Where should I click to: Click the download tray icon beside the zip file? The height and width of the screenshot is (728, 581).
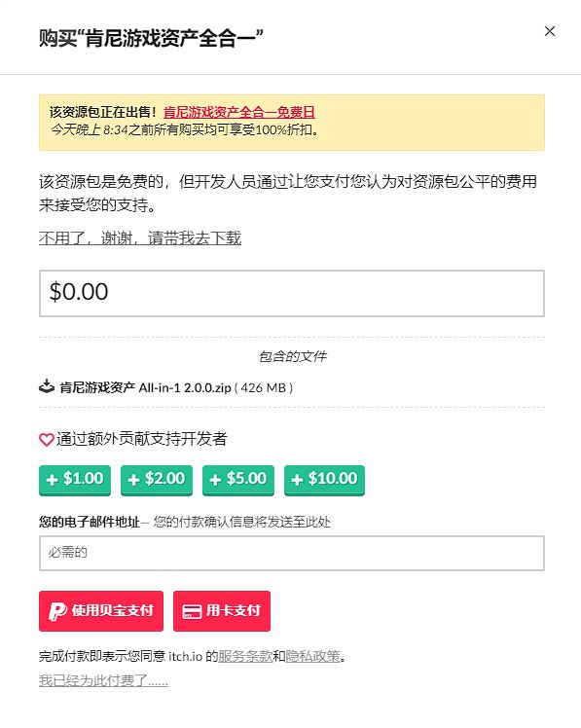[47, 386]
